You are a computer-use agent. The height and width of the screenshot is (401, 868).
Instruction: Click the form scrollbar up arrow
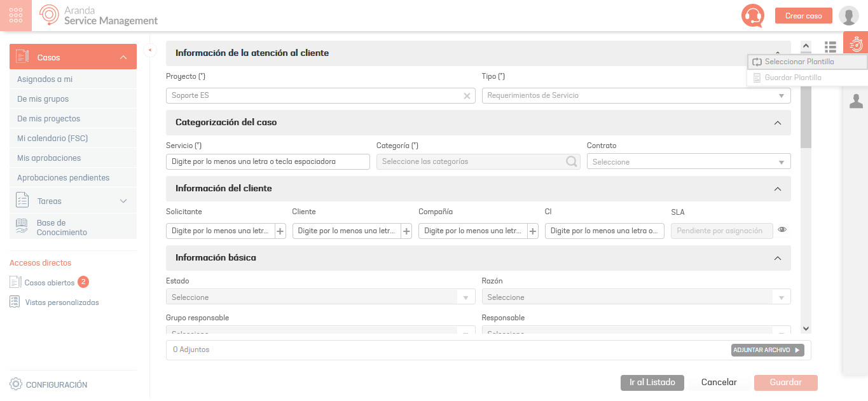click(x=806, y=46)
